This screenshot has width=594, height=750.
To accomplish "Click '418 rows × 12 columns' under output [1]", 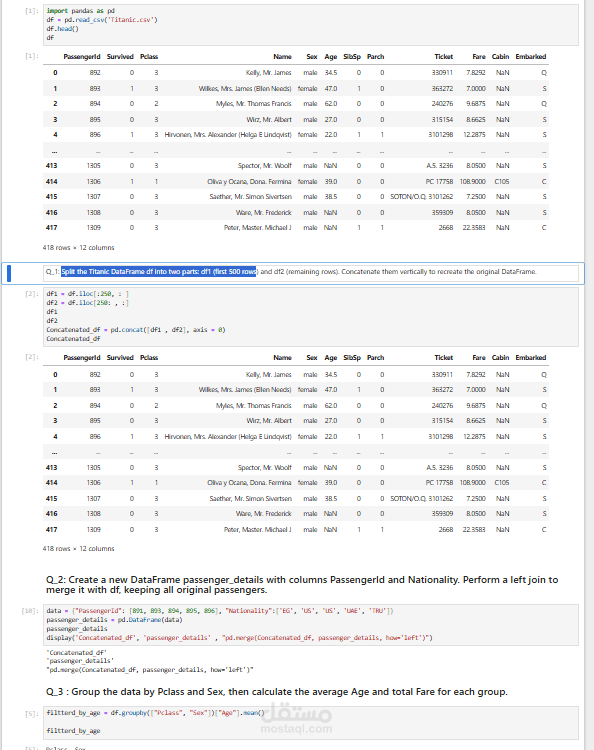I will click(78, 248).
